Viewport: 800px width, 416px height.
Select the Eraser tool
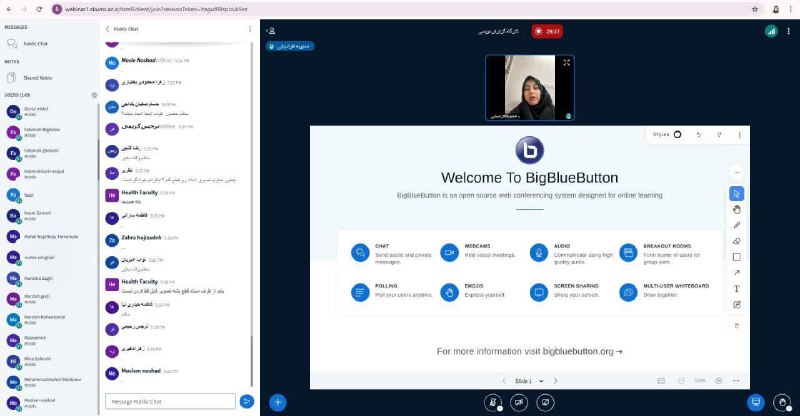click(x=736, y=241)
